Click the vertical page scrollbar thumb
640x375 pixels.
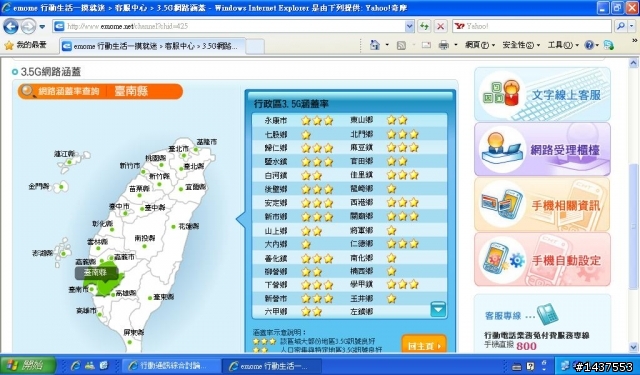(633, 227)
